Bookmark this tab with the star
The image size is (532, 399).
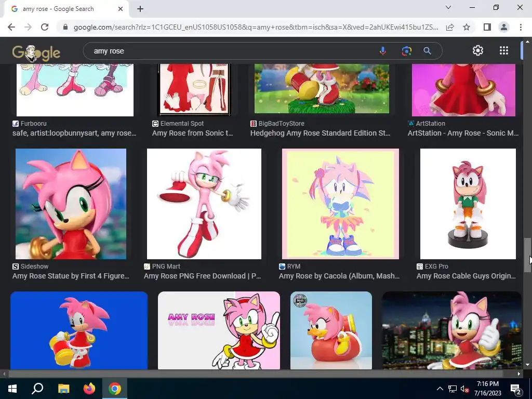(x=467, y=27)
